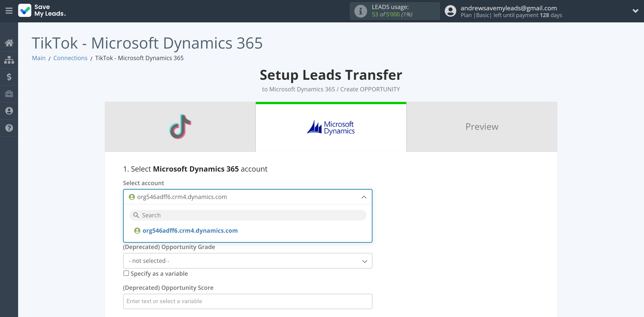Go to Main breadcrumb link
The width and height of the screenshot is (644, 317).
39,58
